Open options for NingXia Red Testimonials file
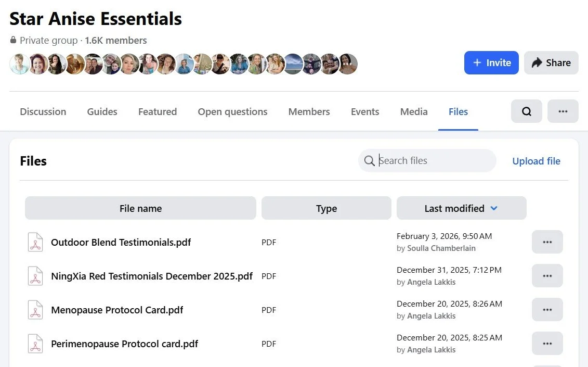 tap(547, 276)
